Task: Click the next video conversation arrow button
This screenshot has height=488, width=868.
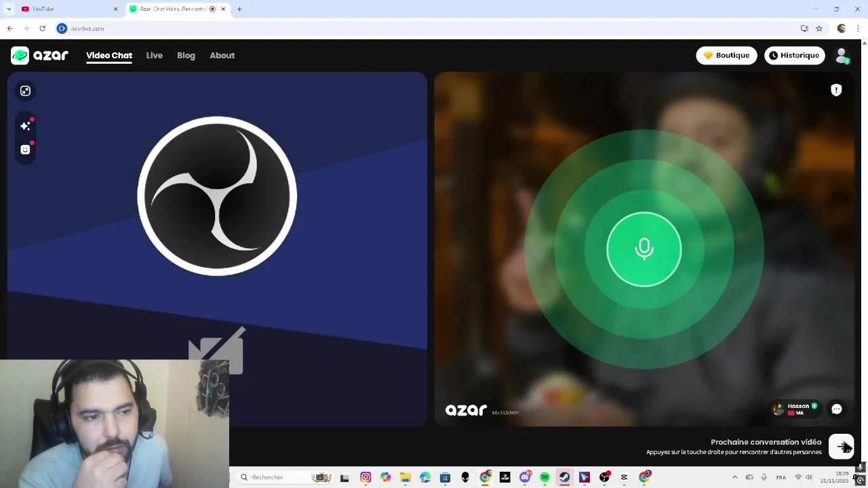Action: coord(841,447)
